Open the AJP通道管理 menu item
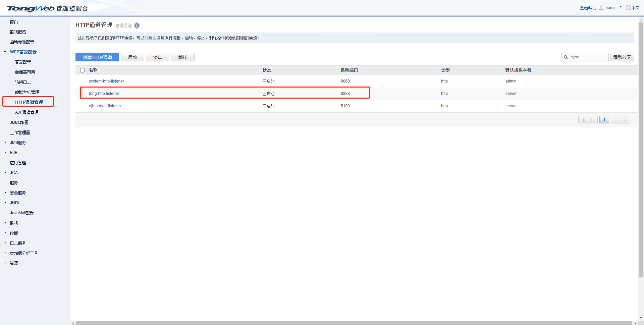This screenshot has width=644, height=325. click(x=27, y=112)
